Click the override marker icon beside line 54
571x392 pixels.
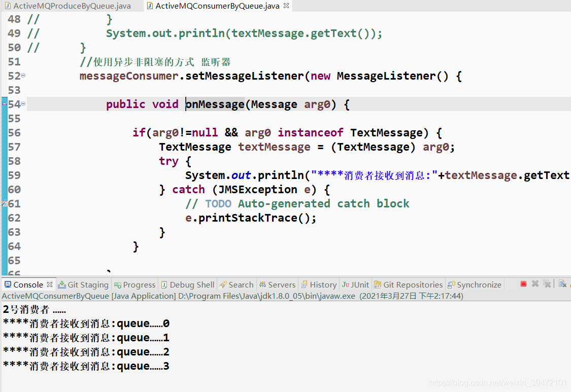(x=5, y=104)
